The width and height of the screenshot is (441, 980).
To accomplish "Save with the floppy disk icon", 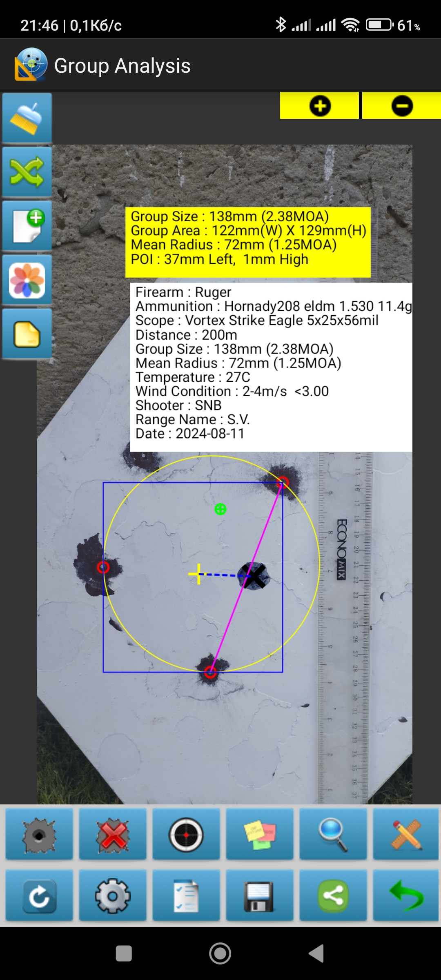I will tap(260, 895).
